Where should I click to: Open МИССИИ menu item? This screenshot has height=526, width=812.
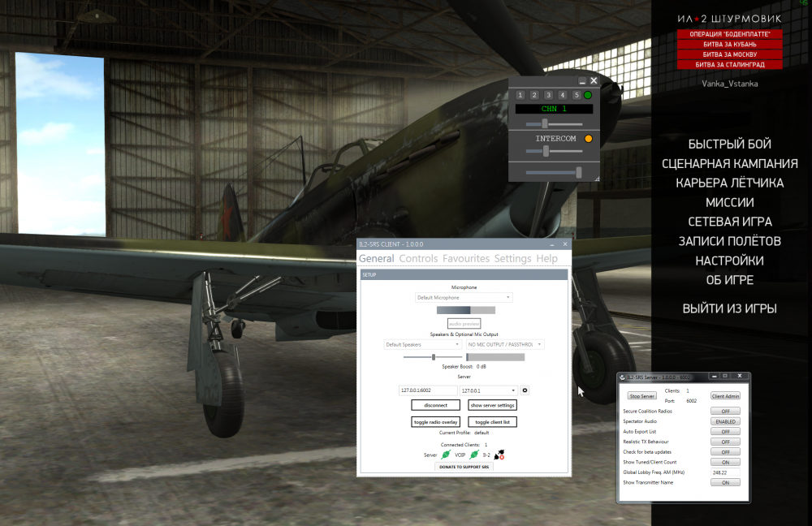pos(730,202)
